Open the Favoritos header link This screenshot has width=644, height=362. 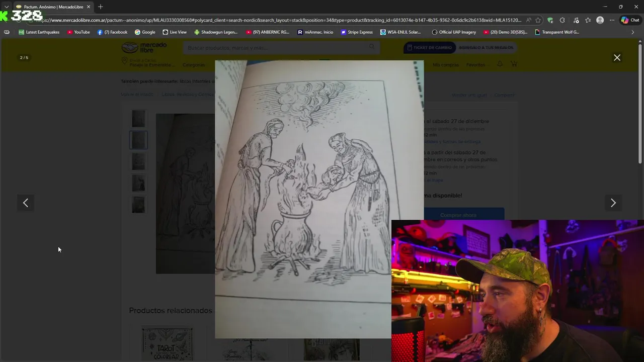coord(475,65)
